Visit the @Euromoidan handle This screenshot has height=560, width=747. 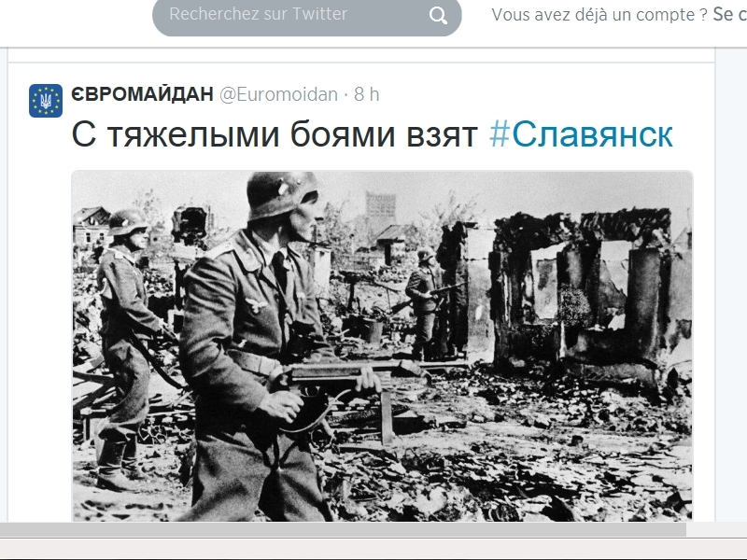tap(278, 94)
